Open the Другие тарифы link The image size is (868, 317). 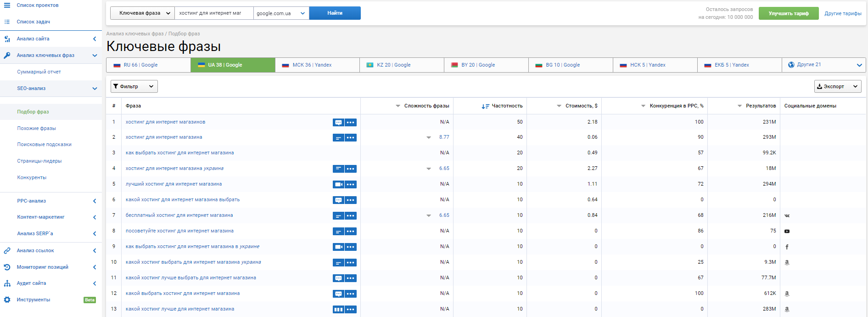pos(843,13)
